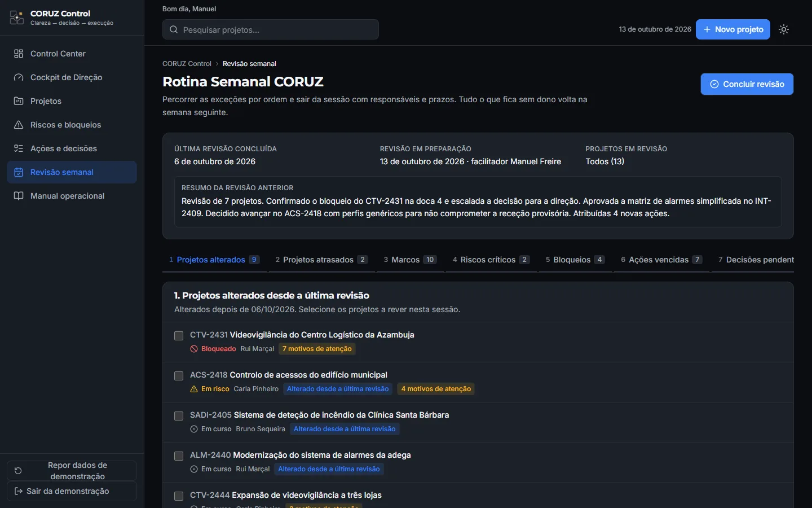Open project Modernização do sistema de alarmes
Viewport: 812px width, 508px height.
(x=321, y=455)
